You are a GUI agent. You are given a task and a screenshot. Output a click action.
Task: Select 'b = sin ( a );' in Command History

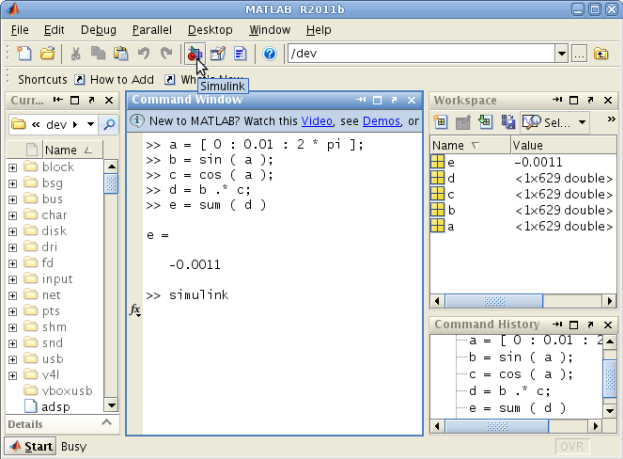click(521, 358)
